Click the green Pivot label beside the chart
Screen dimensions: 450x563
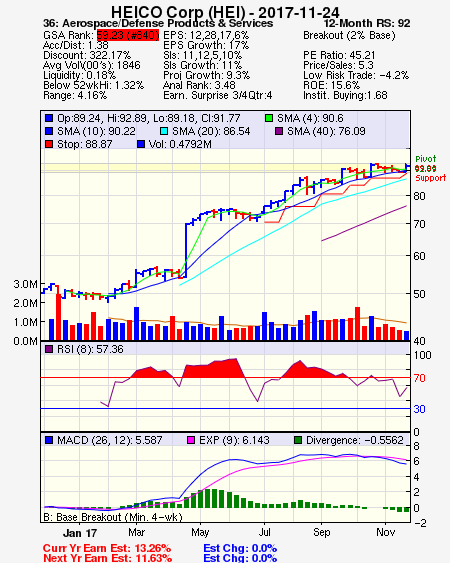(426, 159)
